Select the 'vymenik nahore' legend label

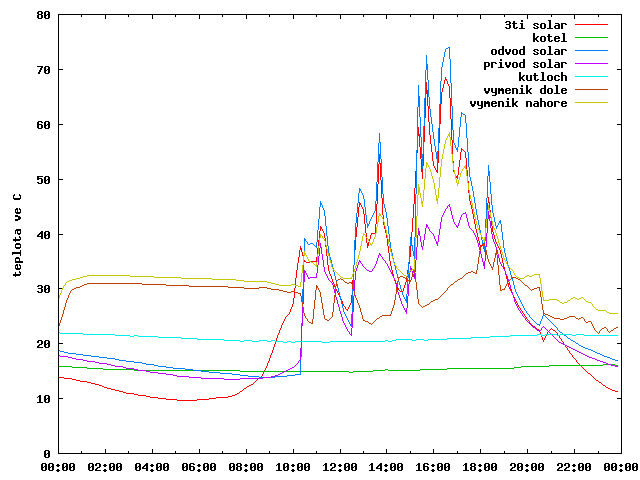[518, 103]
